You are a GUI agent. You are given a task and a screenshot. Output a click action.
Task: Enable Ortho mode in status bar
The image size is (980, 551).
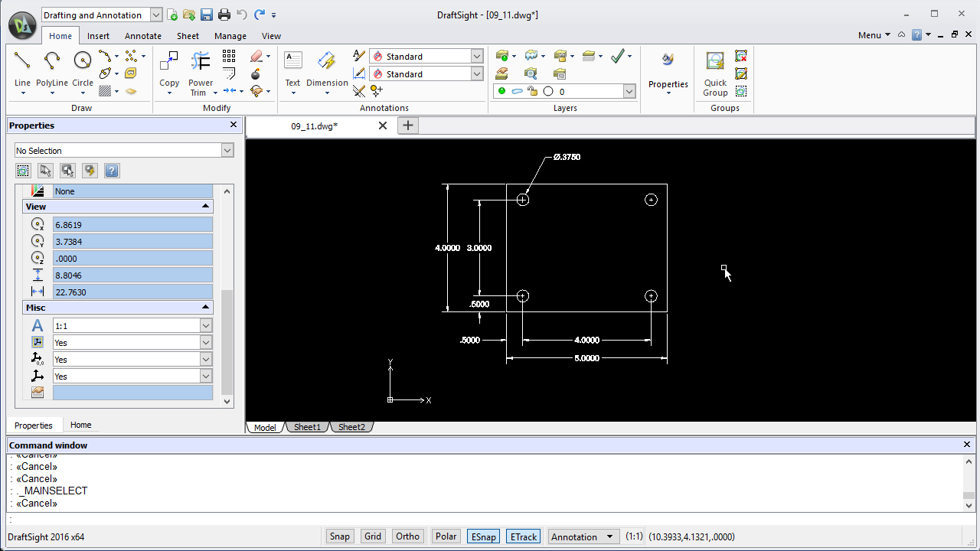coord(407,536)
